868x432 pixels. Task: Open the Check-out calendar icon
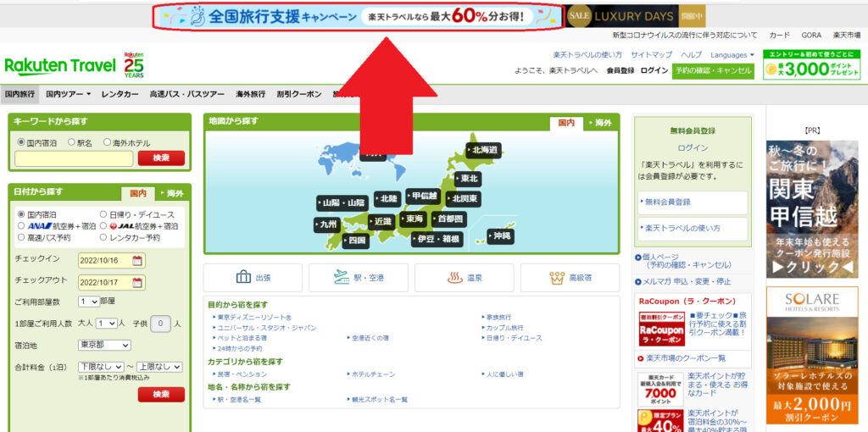137,283
